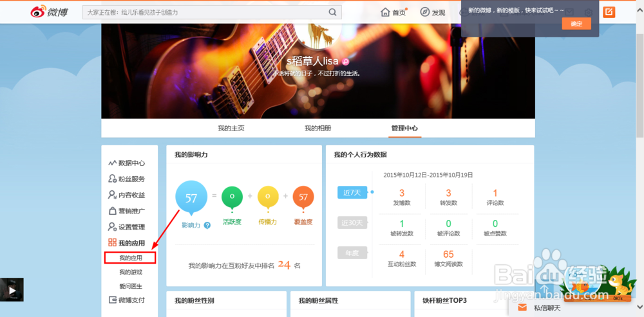Click the 互动粉丝数 value 4
Image resolution: width=644 pixels, height=317 pixels.
[402, 254]
